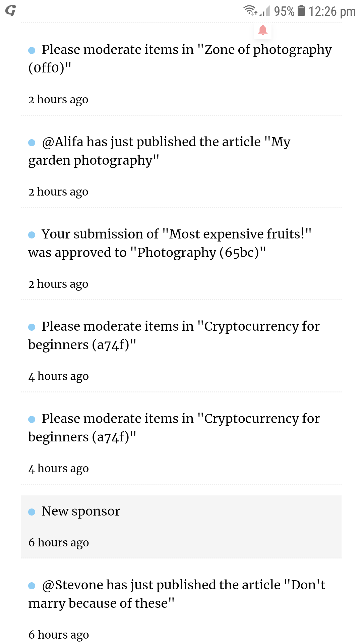The width and height of the screenshot is (362, 644).
Task: Tap "6 hours ago" under New sponsor
Action: click(x=59, y=543)
